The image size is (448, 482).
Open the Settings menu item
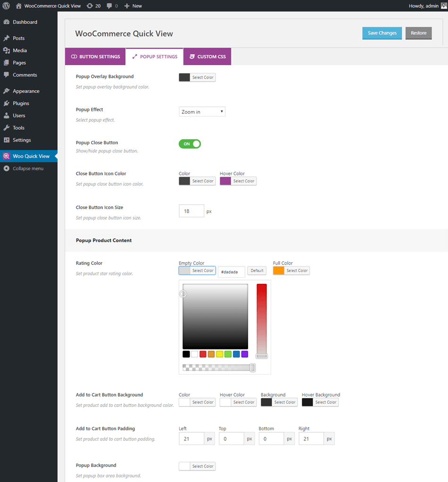pyautogui.click(x=29, y=140)
